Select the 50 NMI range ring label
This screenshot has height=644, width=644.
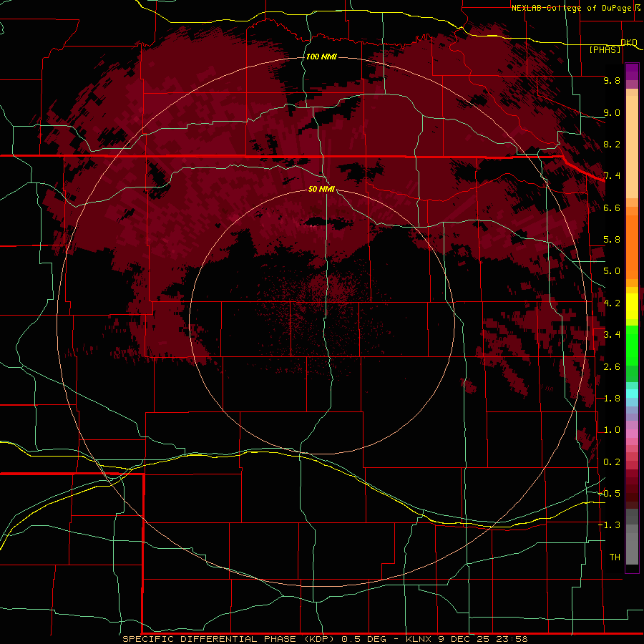[x=321, y=189]
